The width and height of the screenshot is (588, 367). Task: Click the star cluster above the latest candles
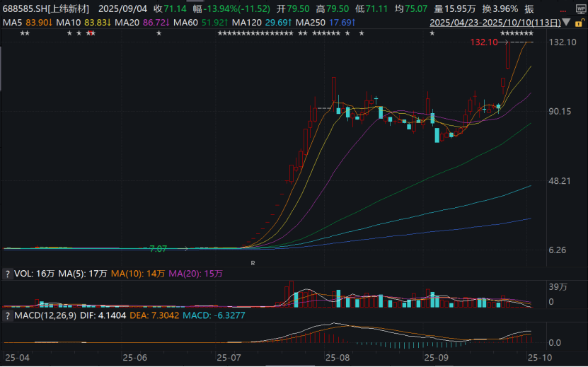[x=517, y=34]
